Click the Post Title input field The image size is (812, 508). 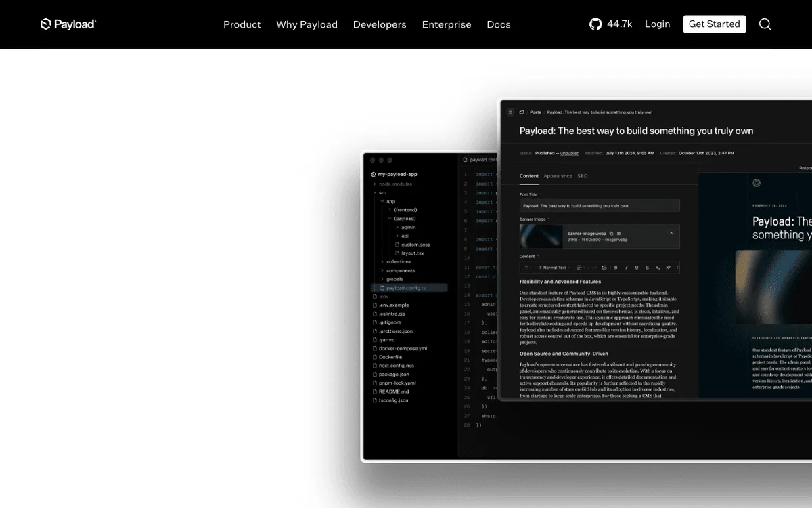coord(600,206)
